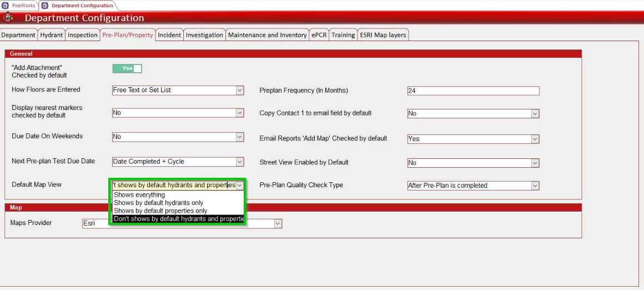Click the Preplan Frequency months input field
The height and width of the screenshot is (290, 644).
pyautogui.click(x=472, y=91)
